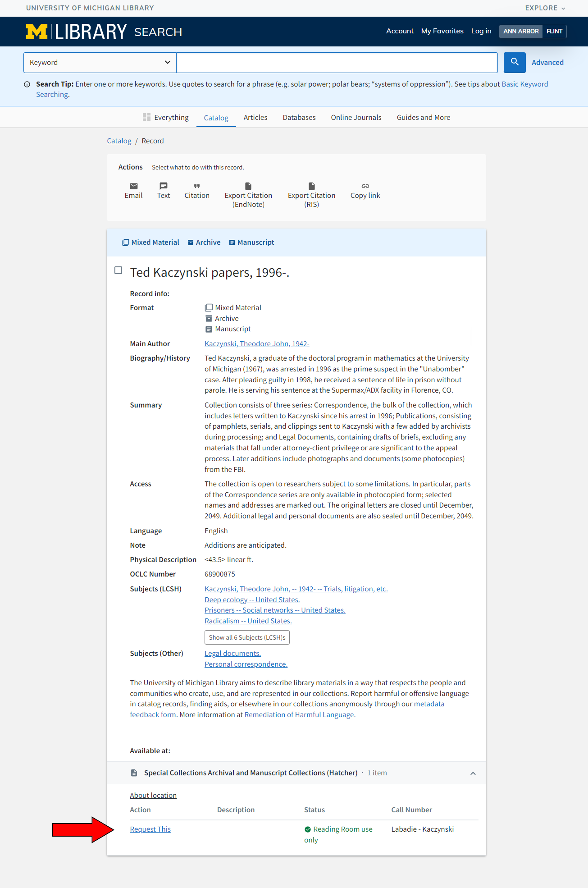Switch to the Articles tab

pyautogui.click(x=255, y=118)
